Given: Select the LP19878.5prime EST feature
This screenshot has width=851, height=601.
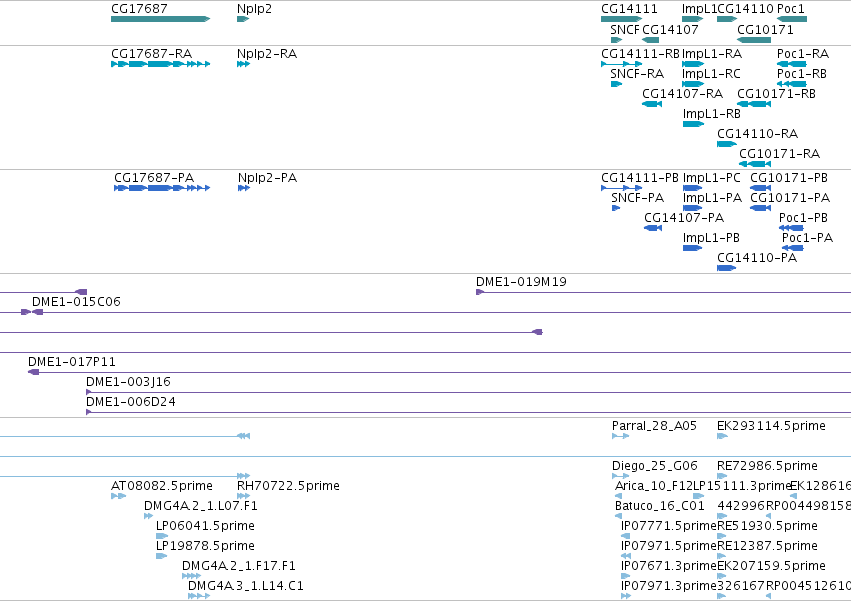Looking at the screenshot, I should 161,556.
